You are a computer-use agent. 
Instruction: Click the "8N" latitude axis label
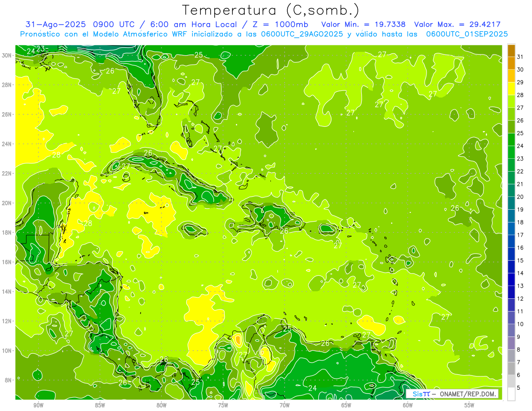[x=8, y=380]
